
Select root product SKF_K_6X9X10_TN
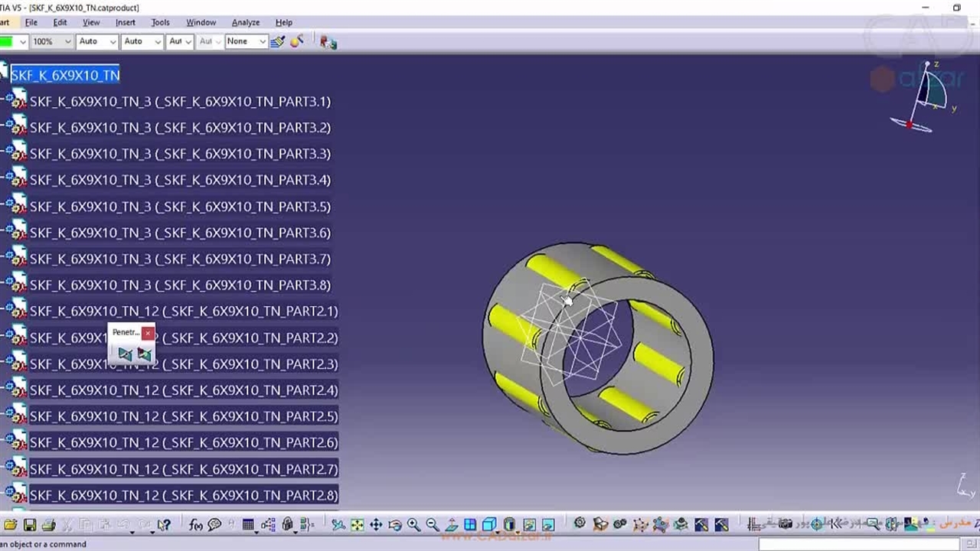(65, 75)
